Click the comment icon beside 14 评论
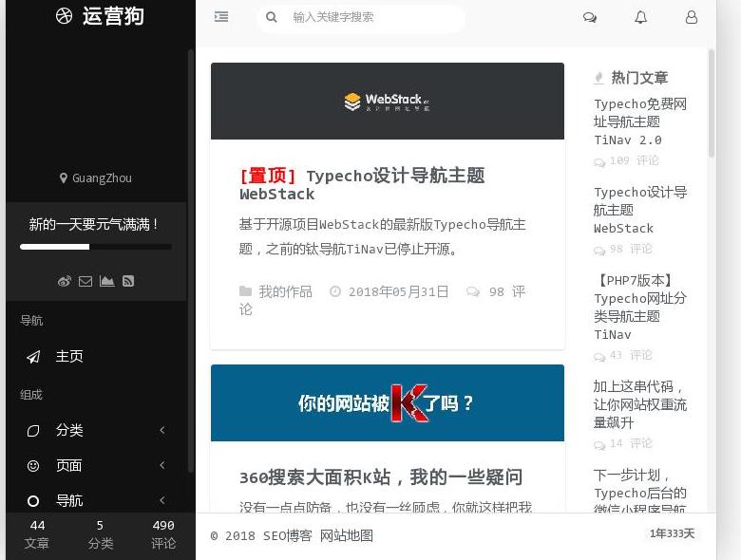The height and width of the screenshot is (560, 741). coord(599,445)
